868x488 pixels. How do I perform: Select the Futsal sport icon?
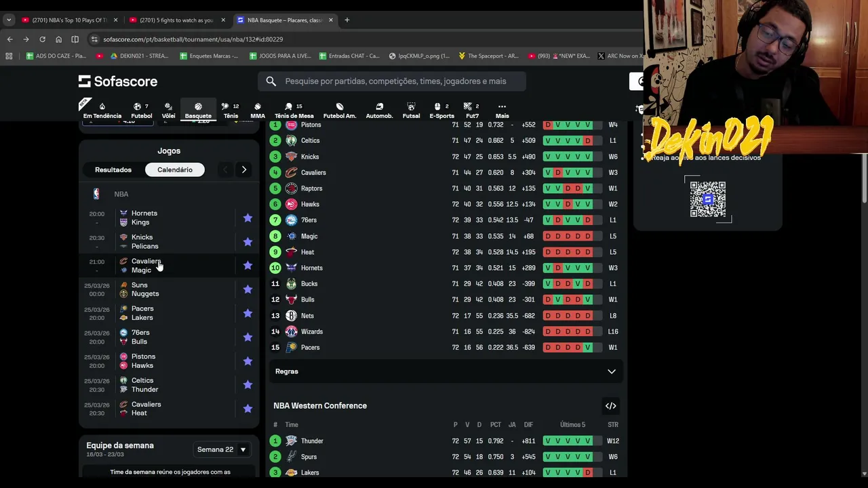pos(411,110)
